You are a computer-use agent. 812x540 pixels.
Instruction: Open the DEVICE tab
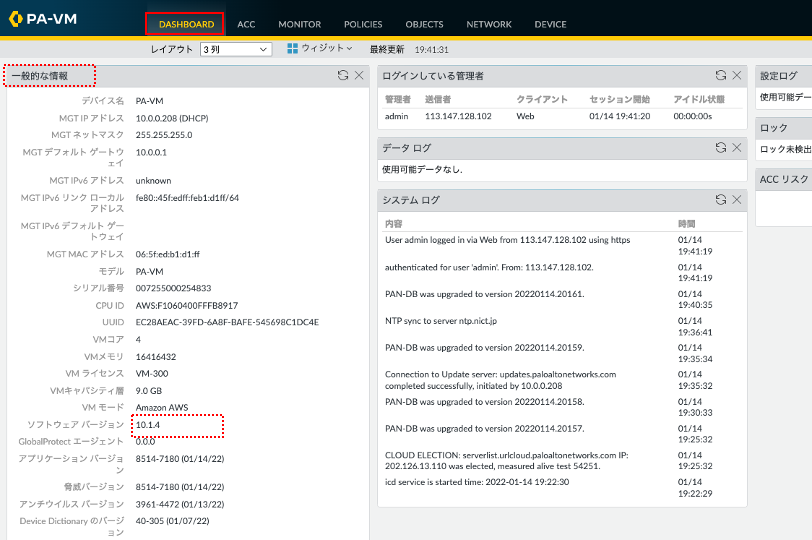[x=550, y=24]
